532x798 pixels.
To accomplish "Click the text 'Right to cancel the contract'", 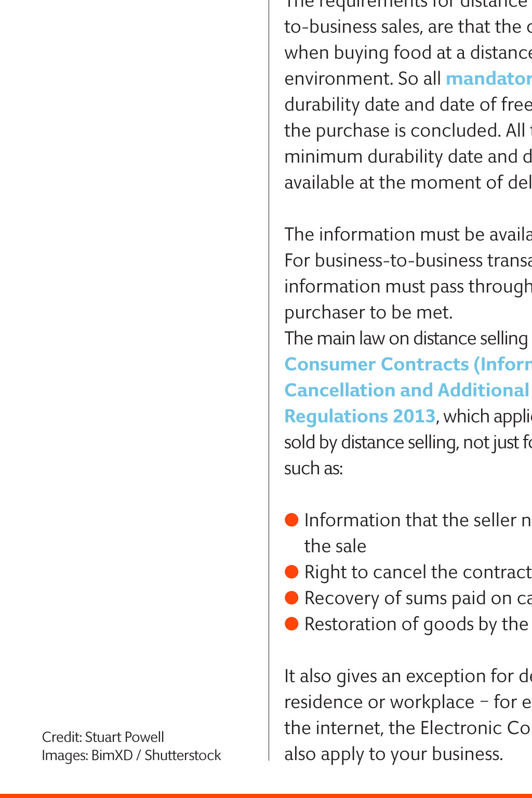I will pos(418,572).
